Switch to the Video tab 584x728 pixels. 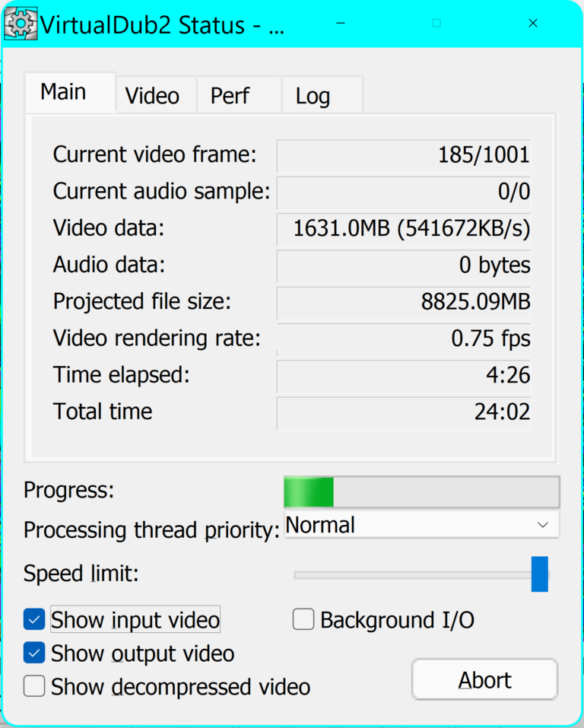pyautogui.click(x=152, y=96)
